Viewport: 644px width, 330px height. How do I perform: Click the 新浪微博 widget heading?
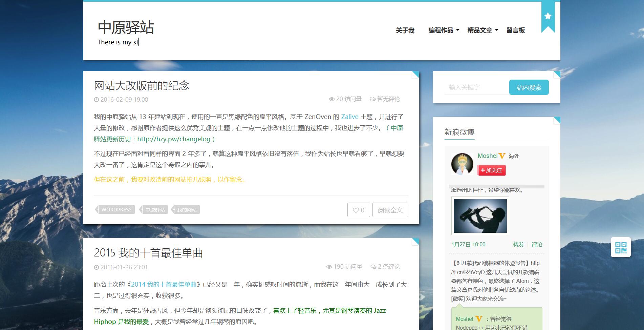click(459, 132)
